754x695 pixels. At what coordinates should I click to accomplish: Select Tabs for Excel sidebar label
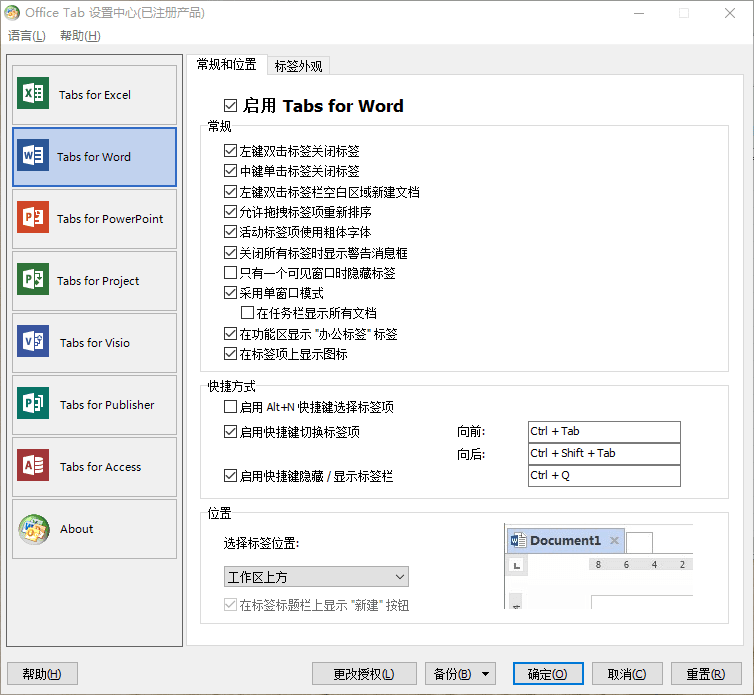(95, 95)
